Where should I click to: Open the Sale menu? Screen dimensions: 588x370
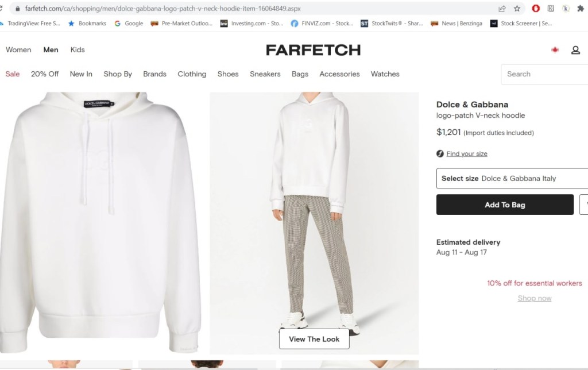pos(13,74)
